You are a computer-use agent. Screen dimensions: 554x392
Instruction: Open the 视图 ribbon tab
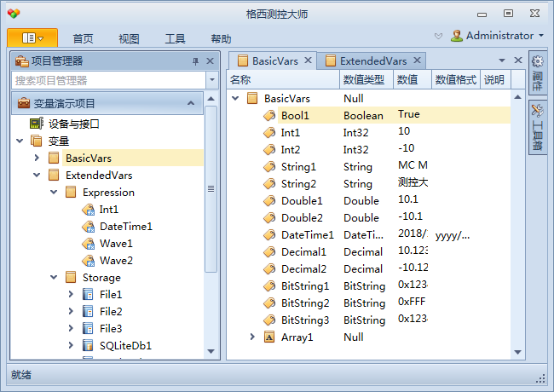click(x=129, y=38)
